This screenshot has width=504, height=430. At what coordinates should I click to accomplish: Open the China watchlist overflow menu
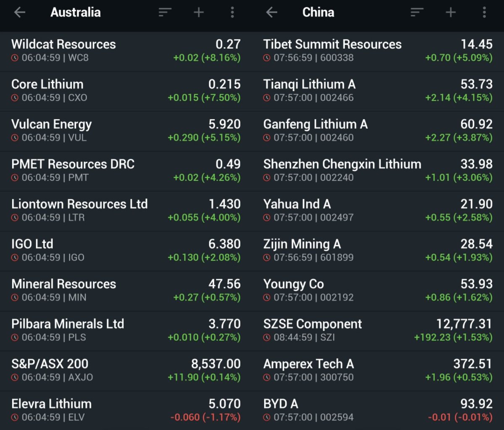484,12
